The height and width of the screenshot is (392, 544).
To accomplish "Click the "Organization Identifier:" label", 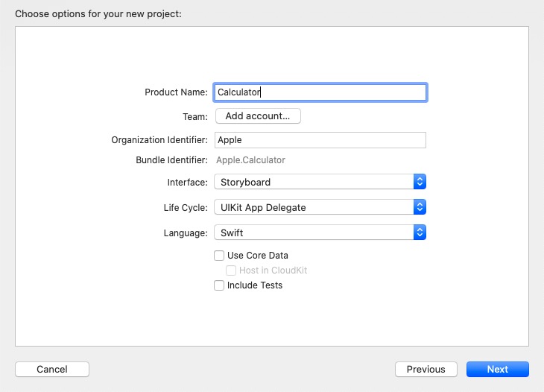I will pos(159,140).
